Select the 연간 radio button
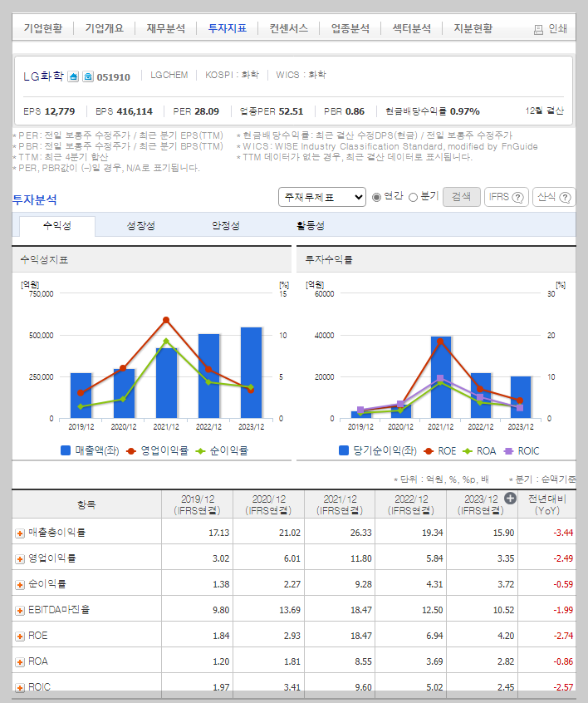The height and width of the screenshot is (703, 588). click(x=376, y=197)
